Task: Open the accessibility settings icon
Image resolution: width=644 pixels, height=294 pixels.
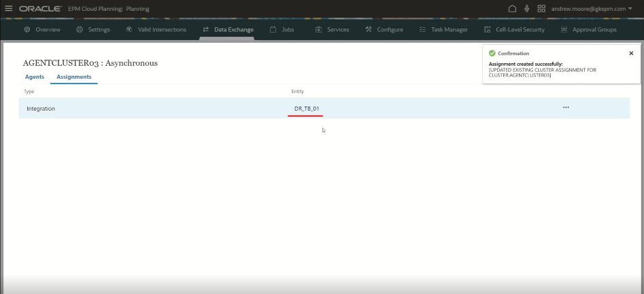Action: (527, 9)
